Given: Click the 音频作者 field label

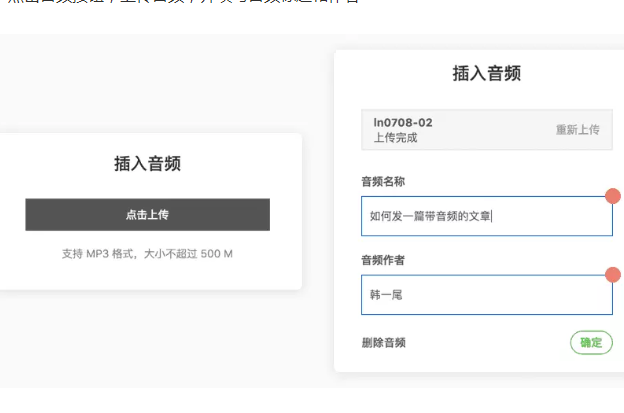Looking at the screenshot, I should 383,260.
